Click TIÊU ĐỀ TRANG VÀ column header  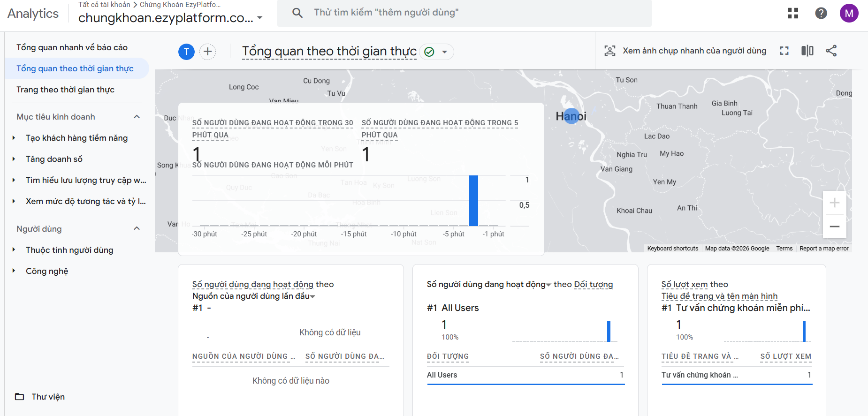click(700, 356)
